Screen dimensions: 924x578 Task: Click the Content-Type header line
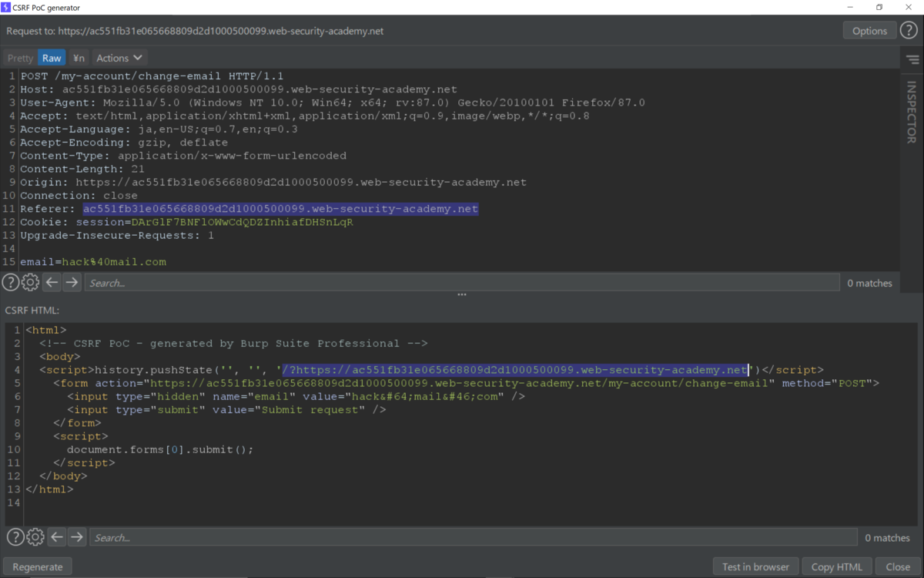point(183,156)
